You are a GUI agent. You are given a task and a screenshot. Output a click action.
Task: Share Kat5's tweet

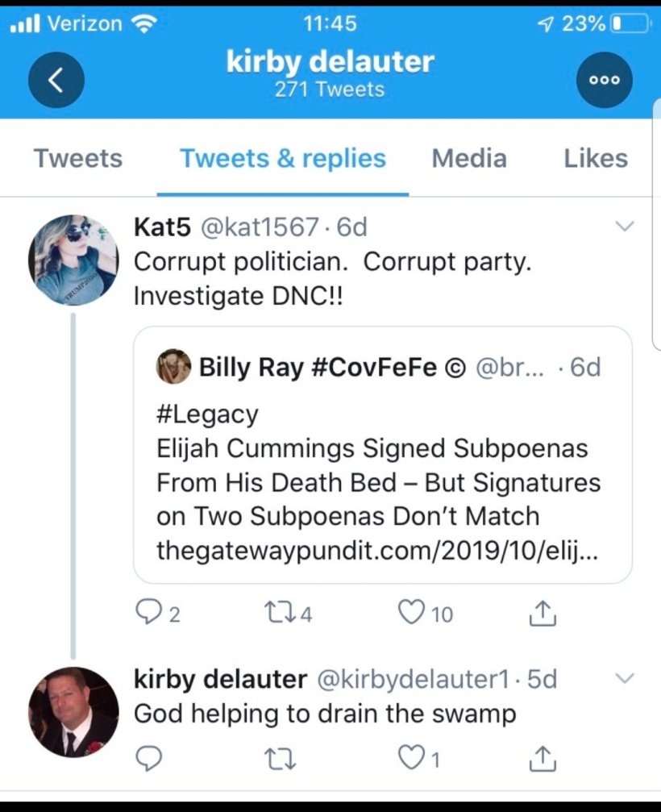(542, 615)
